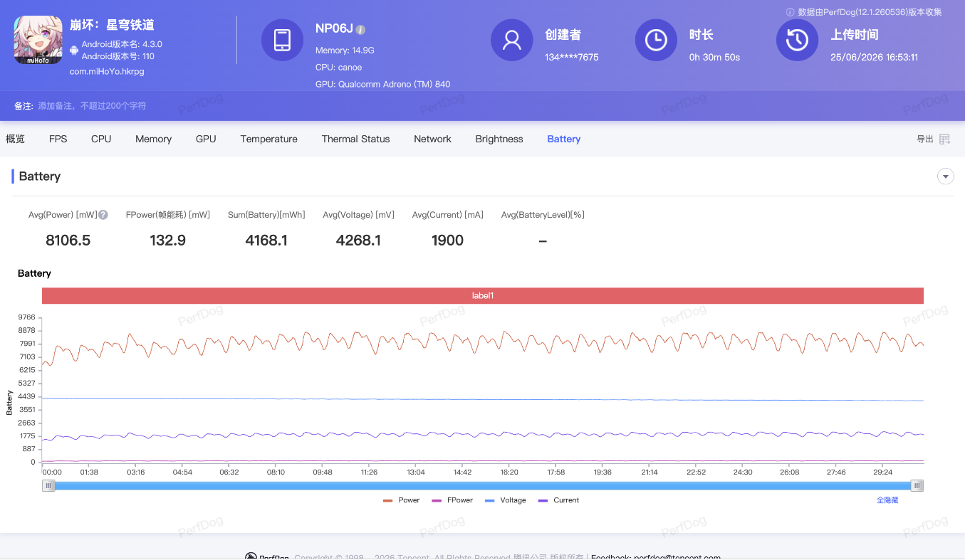Open the Memory tab

click(x=154, y=139)
